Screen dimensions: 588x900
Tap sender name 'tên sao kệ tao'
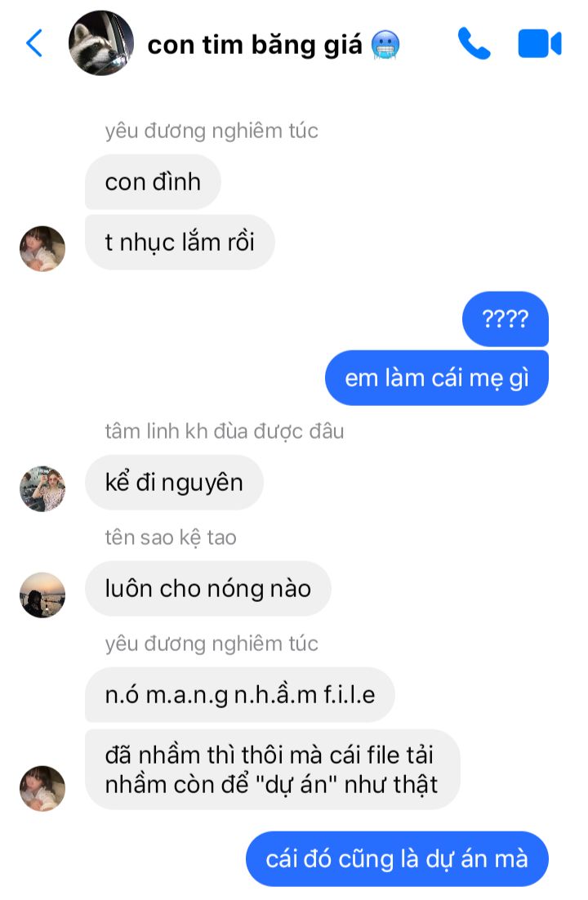[x=171, y=537]
